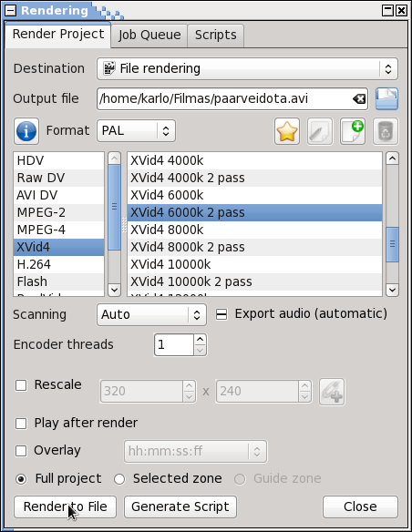412x532 pixels.
Task: Switch to the Scripts tab
Action: click(x=215, y=35)
